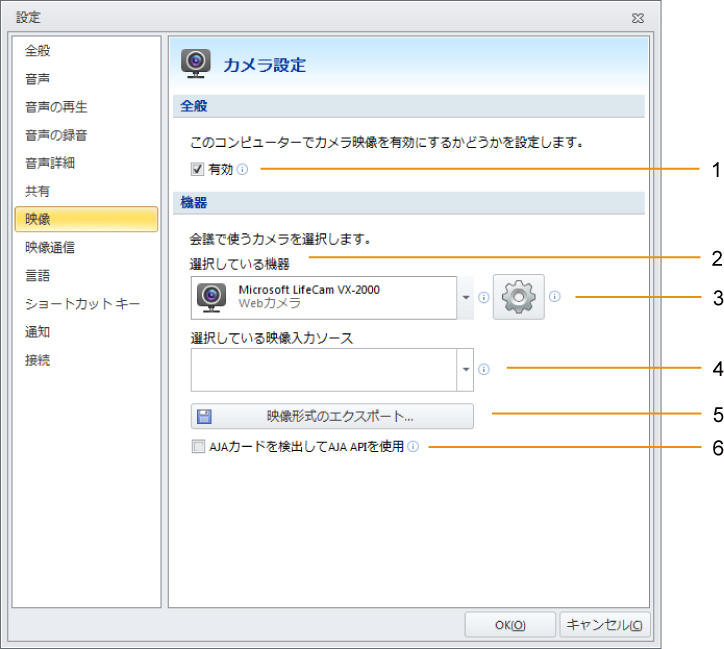Confirm with the OK(O) button
Viewport: 724px width, 649px height.
coord(510,625)
